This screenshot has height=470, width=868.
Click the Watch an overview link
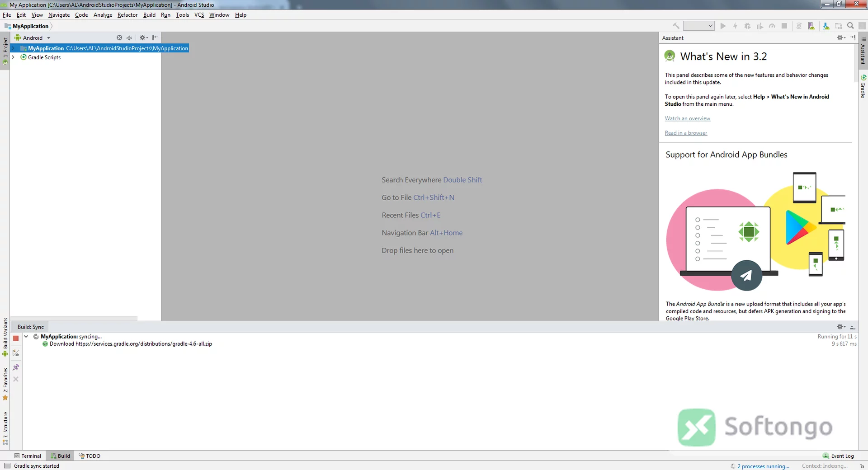click(687, 118)
